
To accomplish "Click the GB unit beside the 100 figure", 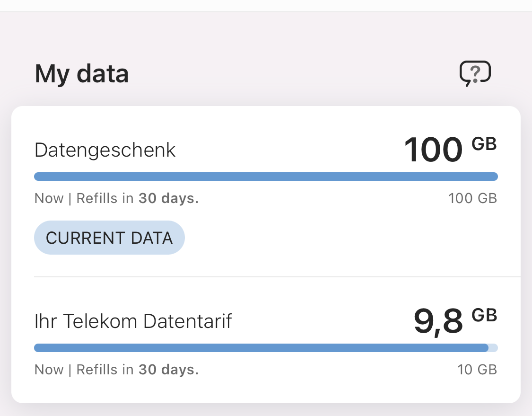I will pyautogui.click(x=484, y=144).
